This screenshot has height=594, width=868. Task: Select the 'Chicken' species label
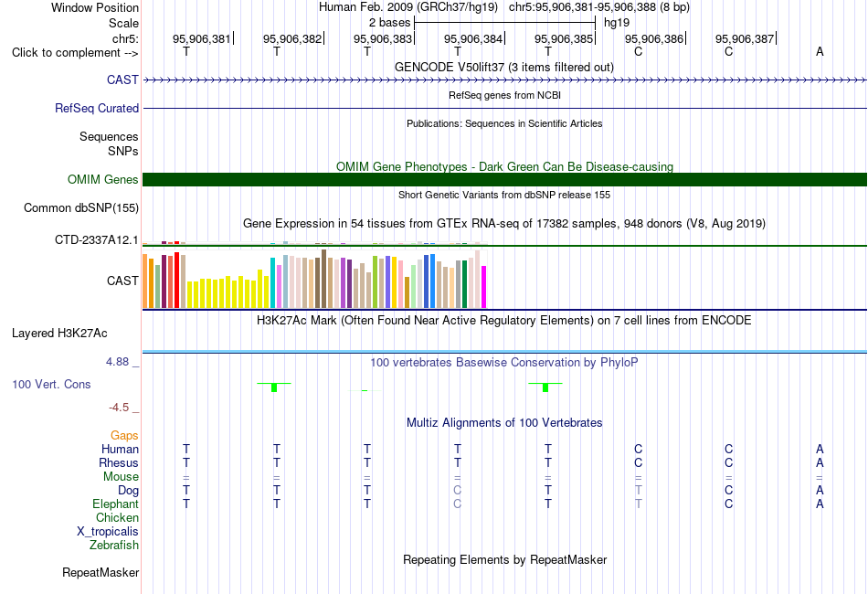pyautogui.click(x=117, y=517)
